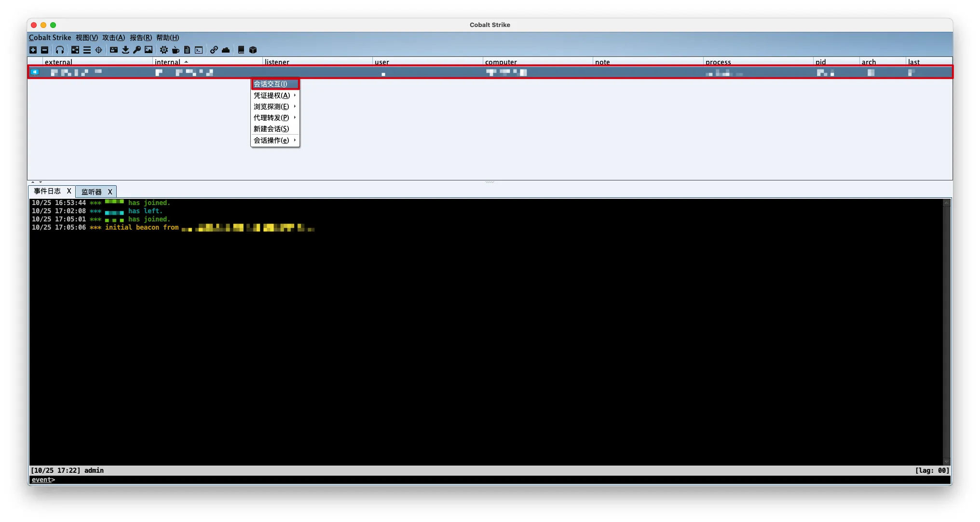The image size is (980, 522).
Task: Click the cloud host file icon
Action: tap(226, 50)
